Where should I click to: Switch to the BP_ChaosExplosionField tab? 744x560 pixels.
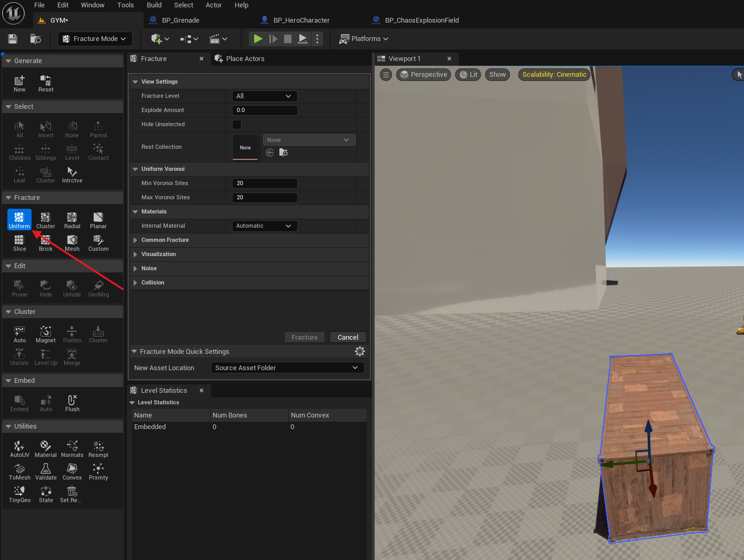(422, 21)
